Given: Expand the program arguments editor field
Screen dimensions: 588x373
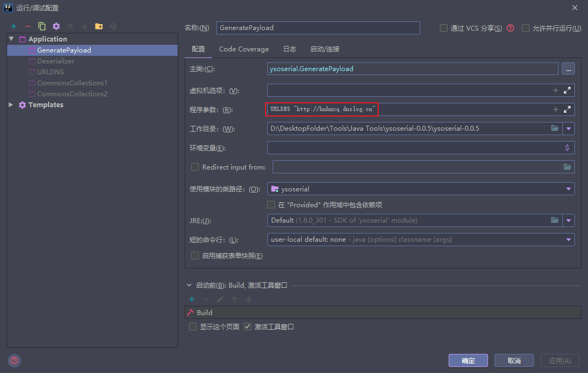Looking at the screenshot, I should [x=567, y=109].
